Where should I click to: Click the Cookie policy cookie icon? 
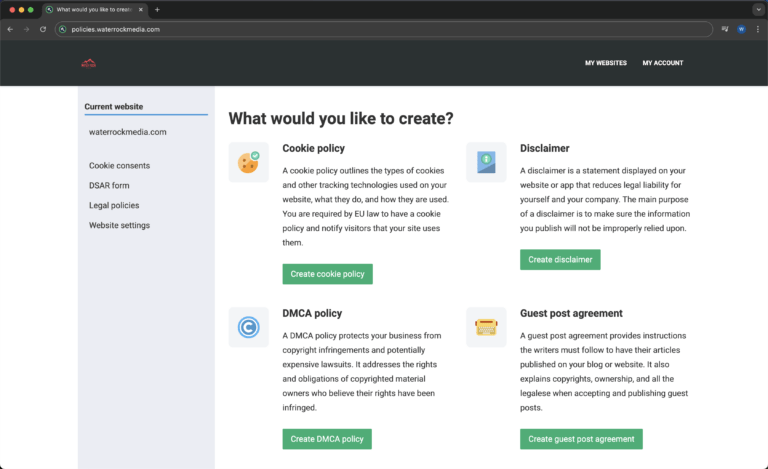[x=248, y=163]
